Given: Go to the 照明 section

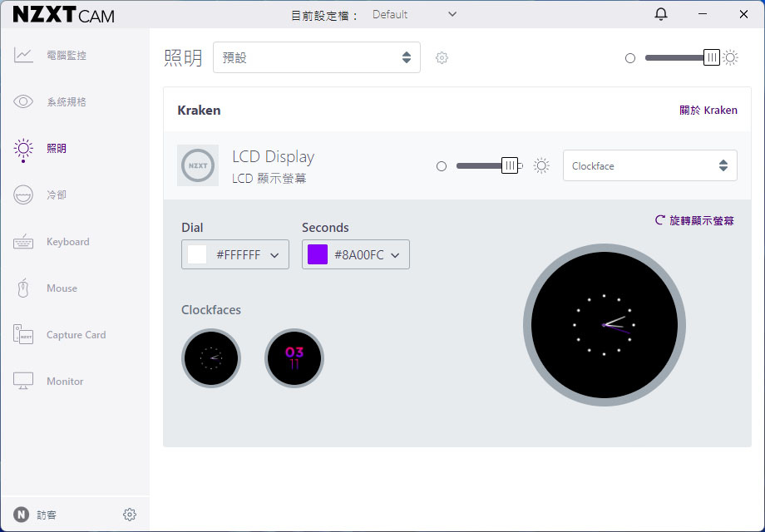Looking at the screenshot, I should tap(57, 148).
